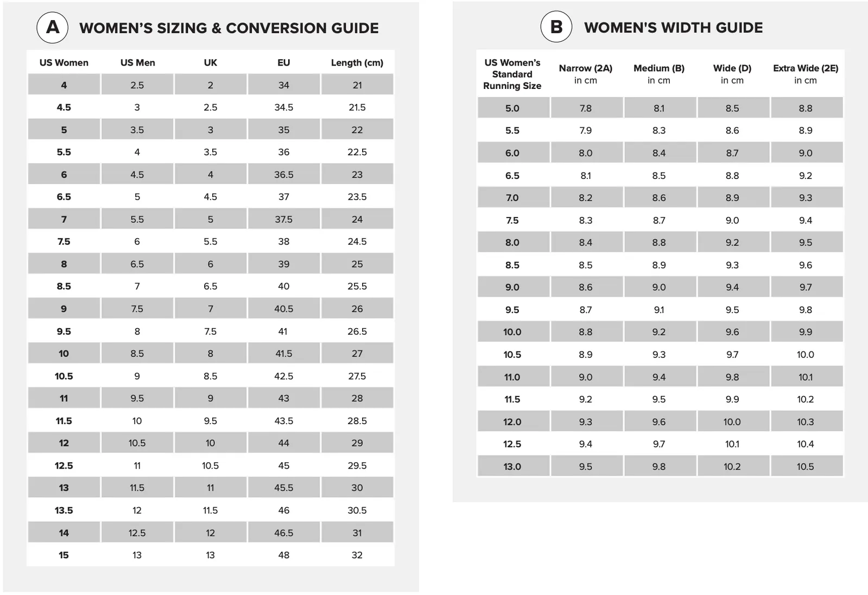Select the US Women size 7.5 row label

(x=64, y=241)
